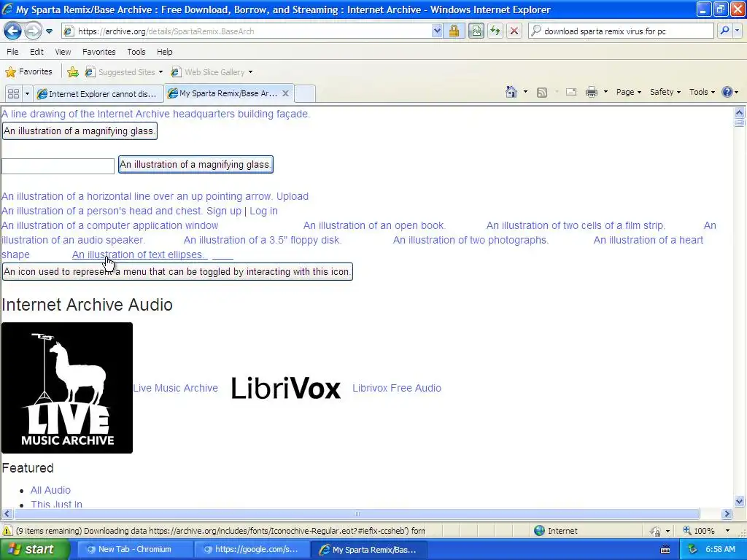Go back with the browser Back arrow
The width and height of the screenshot is (747, 560).
12,31
